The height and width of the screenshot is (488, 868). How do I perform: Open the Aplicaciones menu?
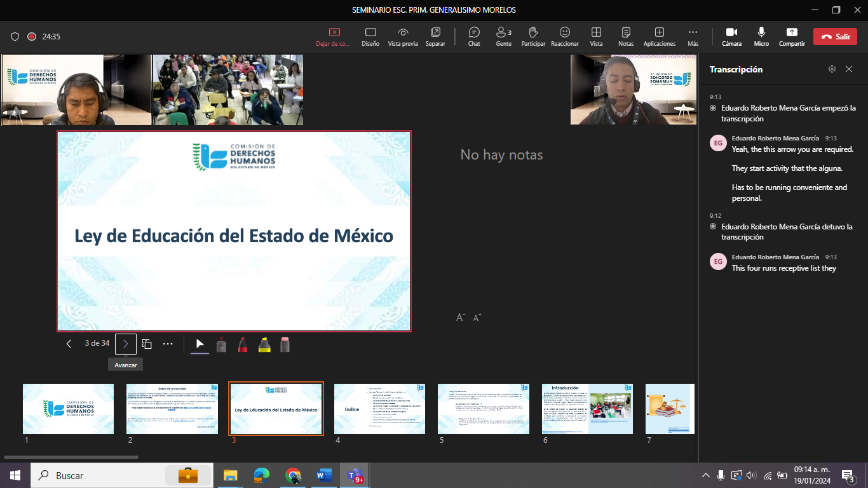pyautogui.click(x=659, y=36)
